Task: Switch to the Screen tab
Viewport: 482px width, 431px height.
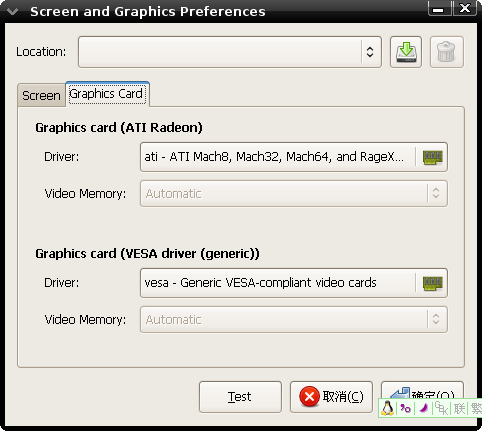Action: point(41,96)
